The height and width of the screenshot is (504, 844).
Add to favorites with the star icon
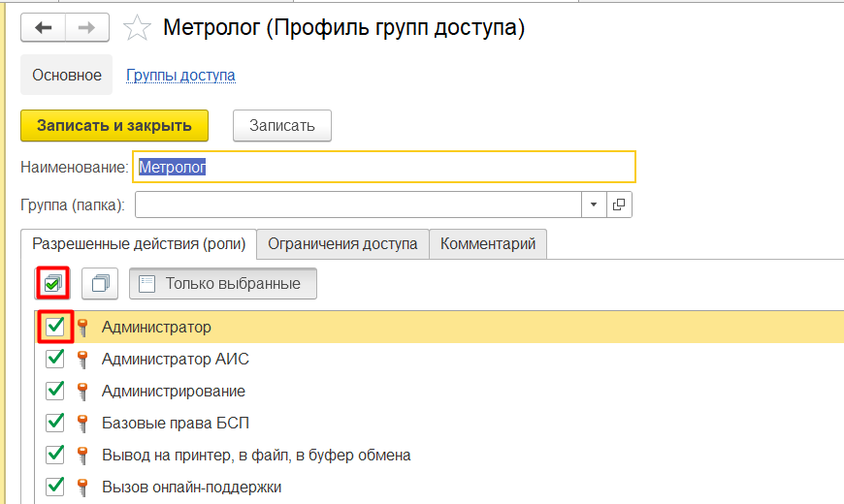[x=137, y=28]
